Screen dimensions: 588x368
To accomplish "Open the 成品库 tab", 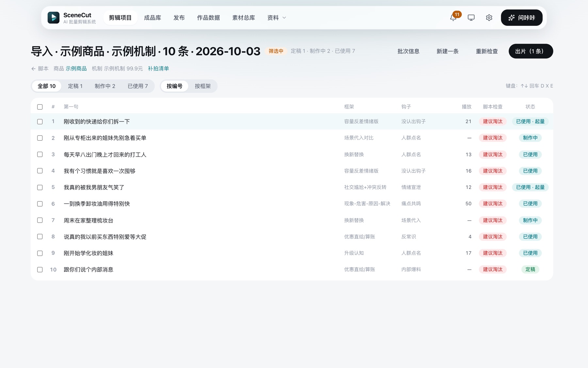I will coord(153,18).
